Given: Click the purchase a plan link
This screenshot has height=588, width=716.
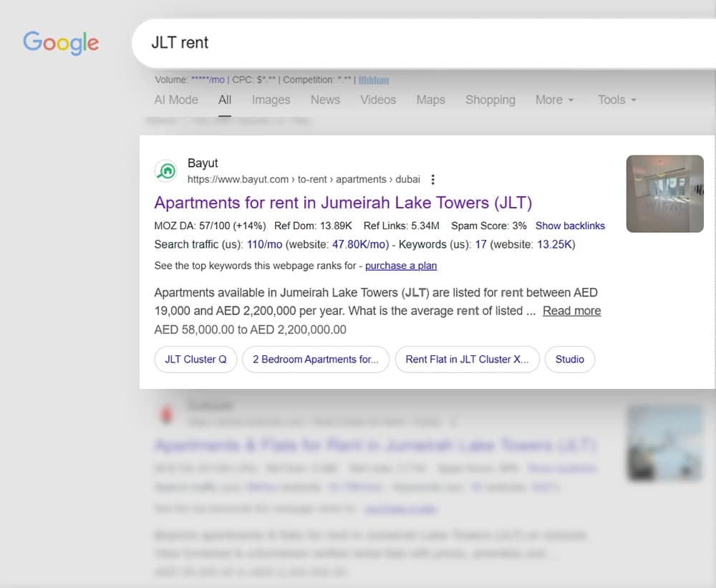Looking at the screenshot, I should pyautogui.click(x=401, y=266).
